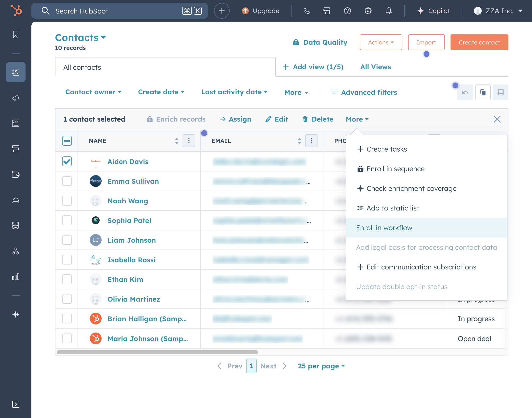Click Delete in bulk actions
Viewport: 532px width, 418px height.
[318, 119]
